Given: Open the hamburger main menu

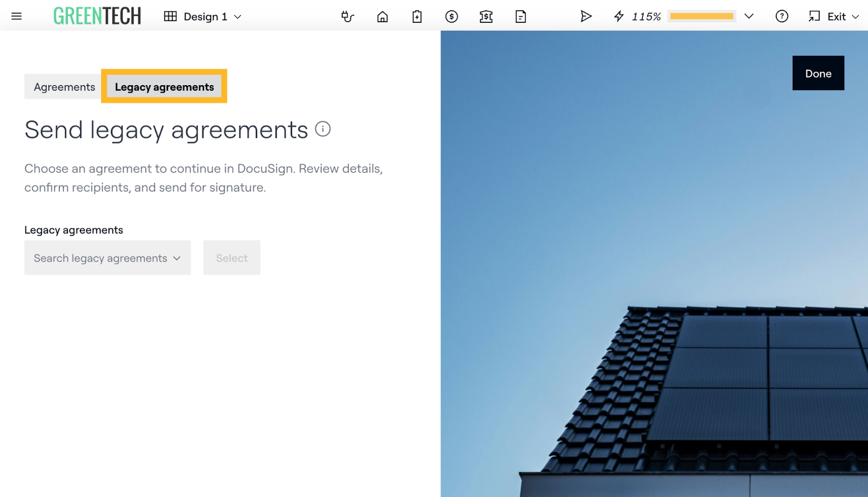Looking at the screenshot, I should tap(16, 16).
